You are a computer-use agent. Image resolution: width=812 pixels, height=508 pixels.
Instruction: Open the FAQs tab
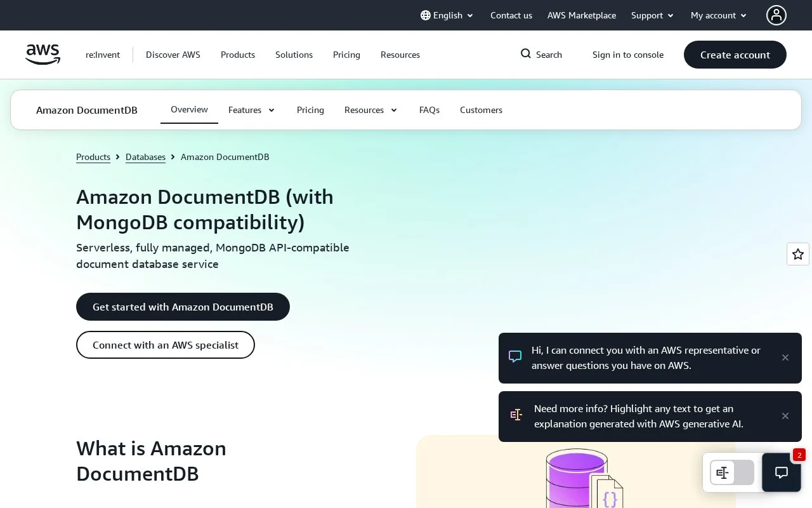pos(429,110)
